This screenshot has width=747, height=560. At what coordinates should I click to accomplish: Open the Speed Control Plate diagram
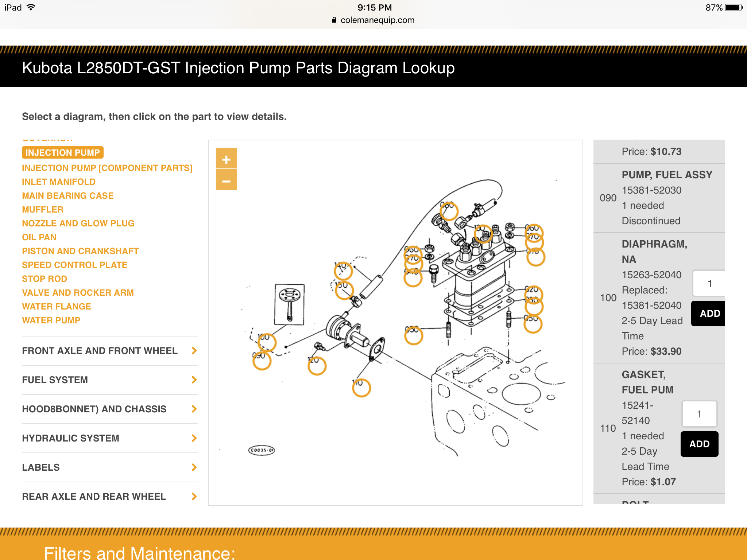tap(75, 265)
